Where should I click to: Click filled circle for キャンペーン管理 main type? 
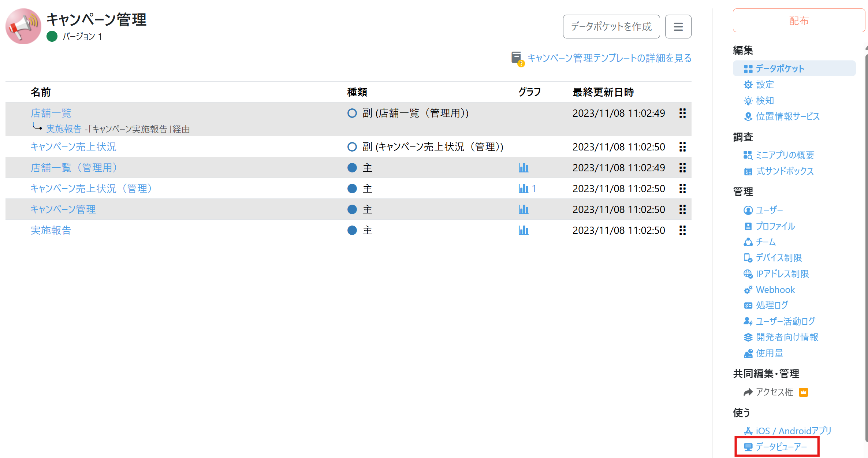(352, 209)
